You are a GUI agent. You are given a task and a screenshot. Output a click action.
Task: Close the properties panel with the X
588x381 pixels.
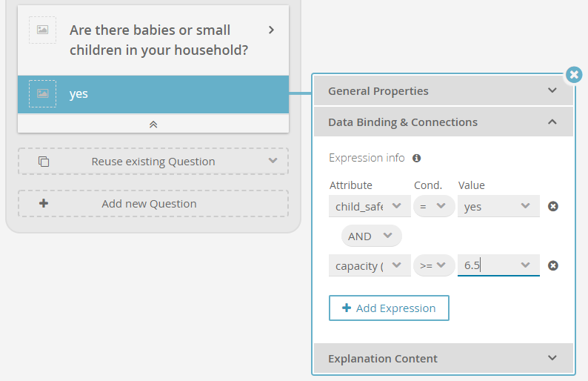574,75
